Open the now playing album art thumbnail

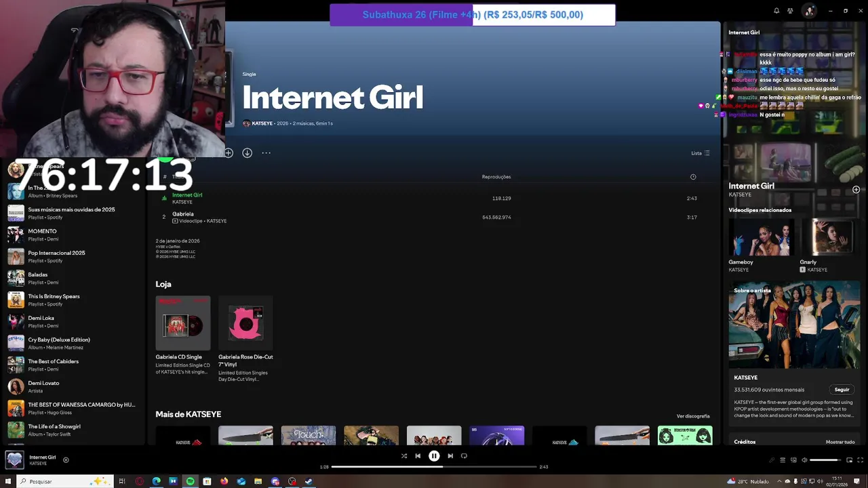click(14, 460)
